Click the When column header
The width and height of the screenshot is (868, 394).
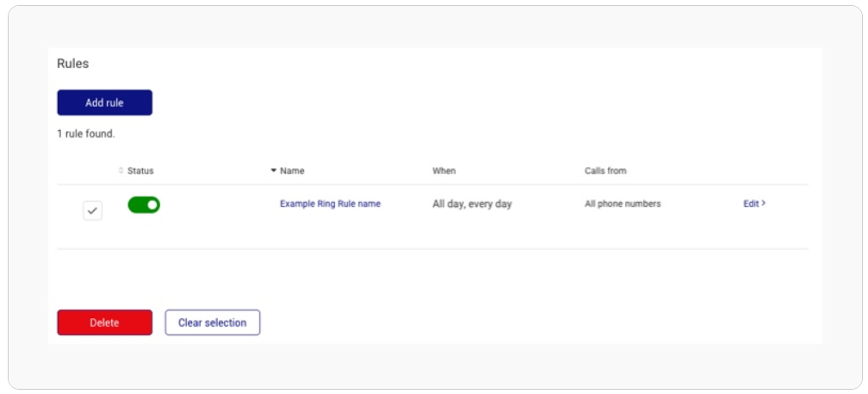[x=444, y=171]
